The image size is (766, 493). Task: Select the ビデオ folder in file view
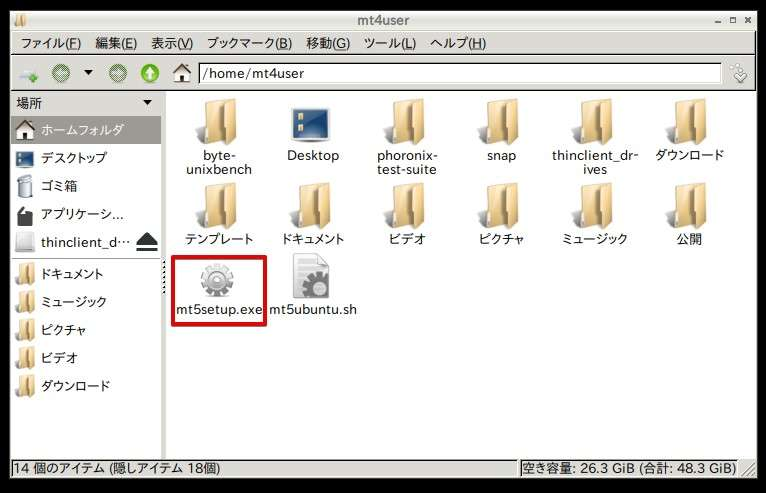pyautogui.click(x=406, y=214)
